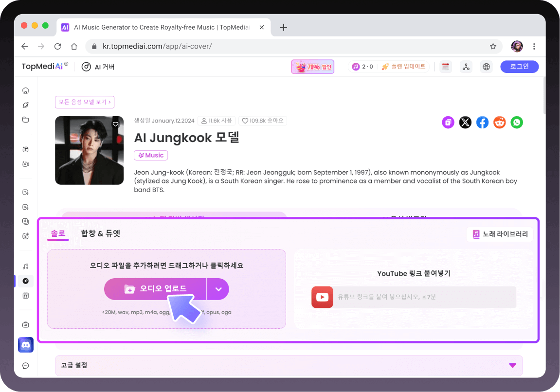
Task: Bookmark this page with star icon
Action: click(493, 47)
